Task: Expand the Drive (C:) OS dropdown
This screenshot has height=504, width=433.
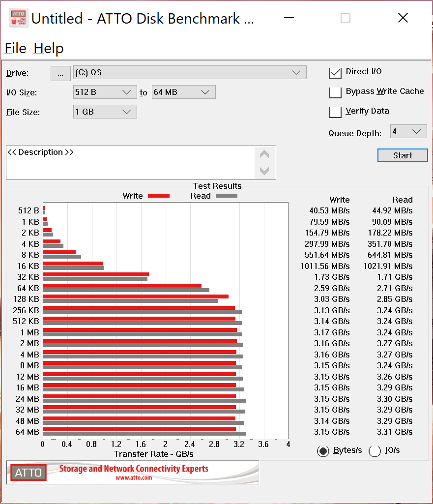Action: tap(190, 73)
